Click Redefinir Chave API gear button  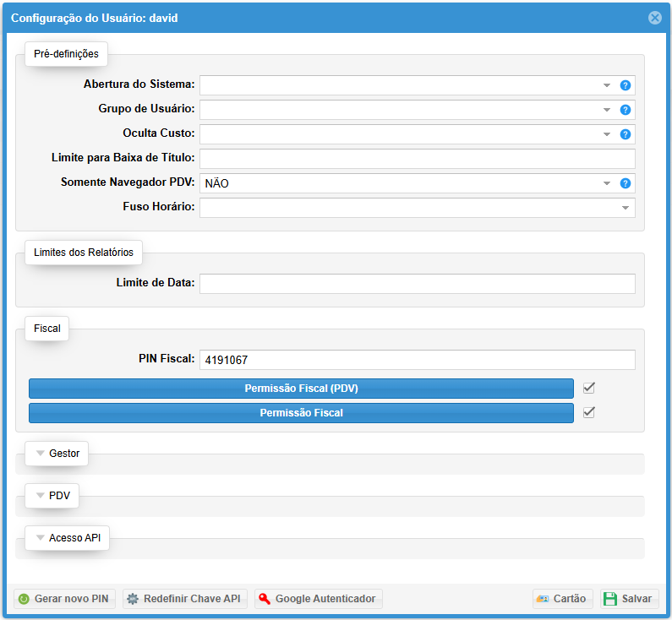click(x=184, y=599)
